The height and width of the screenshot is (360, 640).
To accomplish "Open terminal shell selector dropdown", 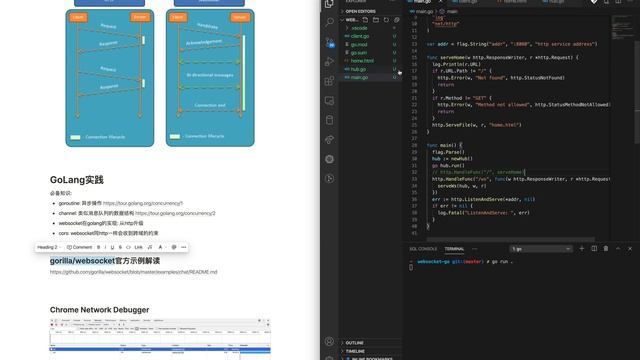I will pos(540,249).
